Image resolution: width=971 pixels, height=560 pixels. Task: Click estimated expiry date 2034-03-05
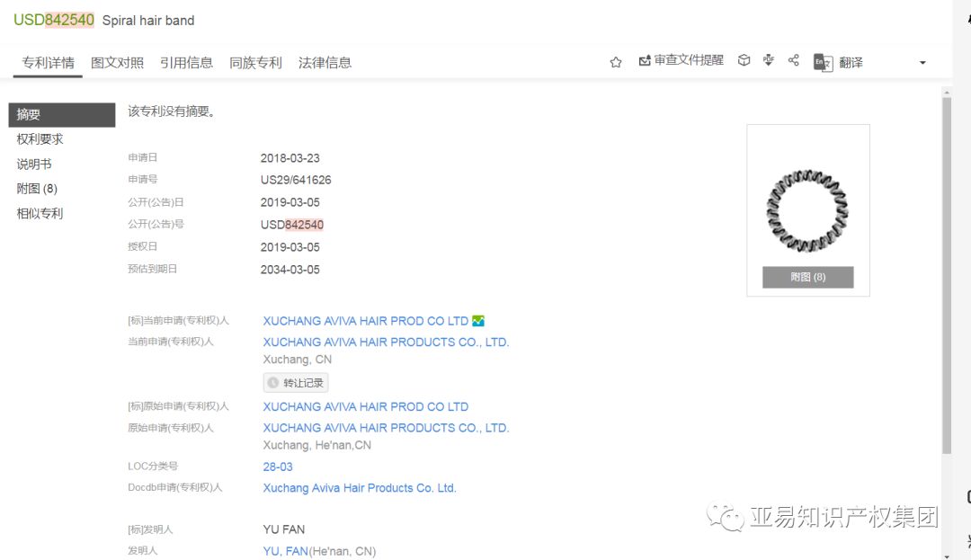[290, 269]
